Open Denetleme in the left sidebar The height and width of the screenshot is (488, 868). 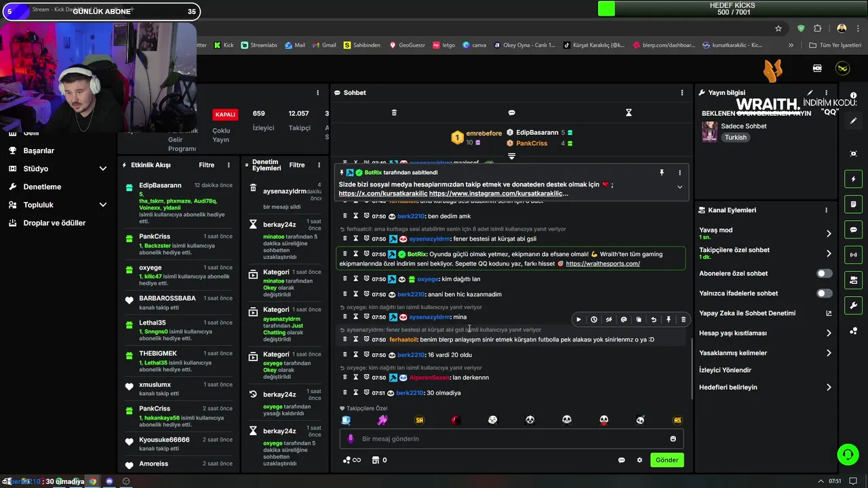pyautogui.click(x=42, y=186)
